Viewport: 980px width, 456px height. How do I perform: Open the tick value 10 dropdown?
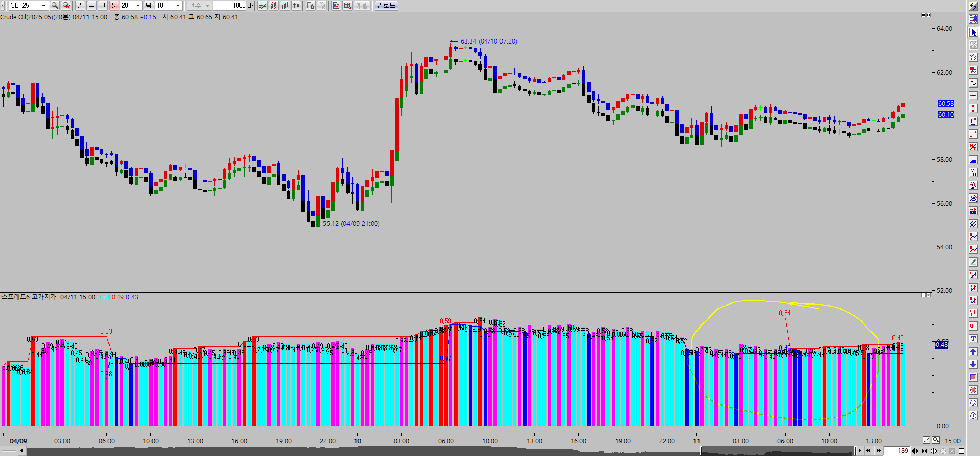(178, 5)
